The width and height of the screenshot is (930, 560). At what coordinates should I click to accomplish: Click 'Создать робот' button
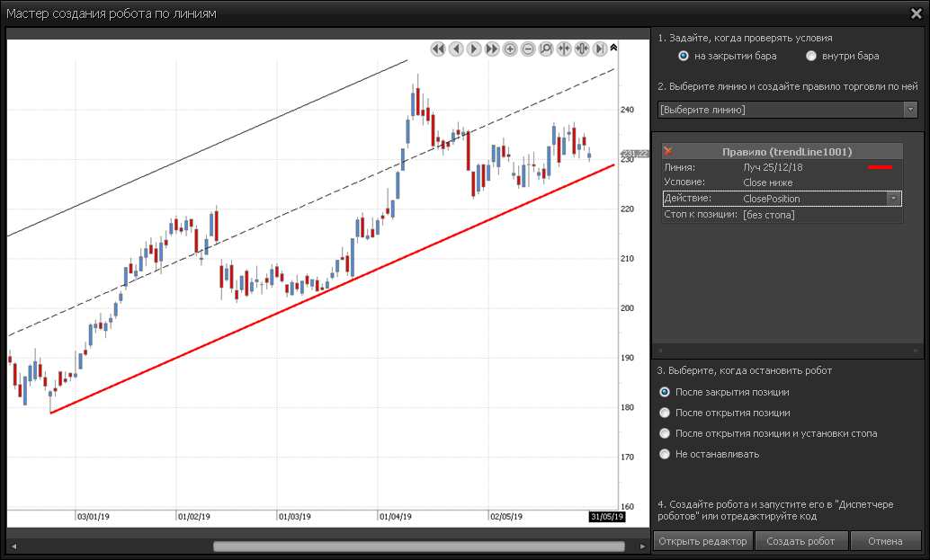801,541
